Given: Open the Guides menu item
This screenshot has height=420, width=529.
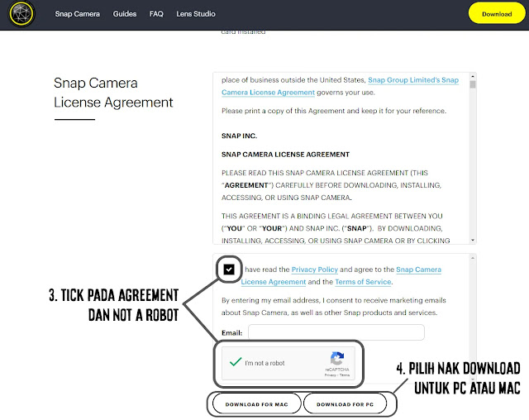Looking at the screenshot, I should [125, 14].
